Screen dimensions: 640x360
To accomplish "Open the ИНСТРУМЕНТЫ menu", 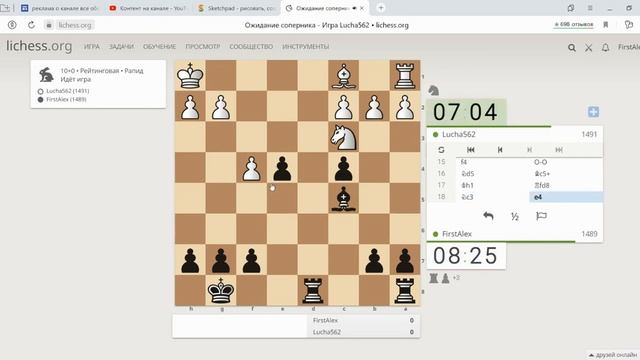I will click(x=306, y=47).
